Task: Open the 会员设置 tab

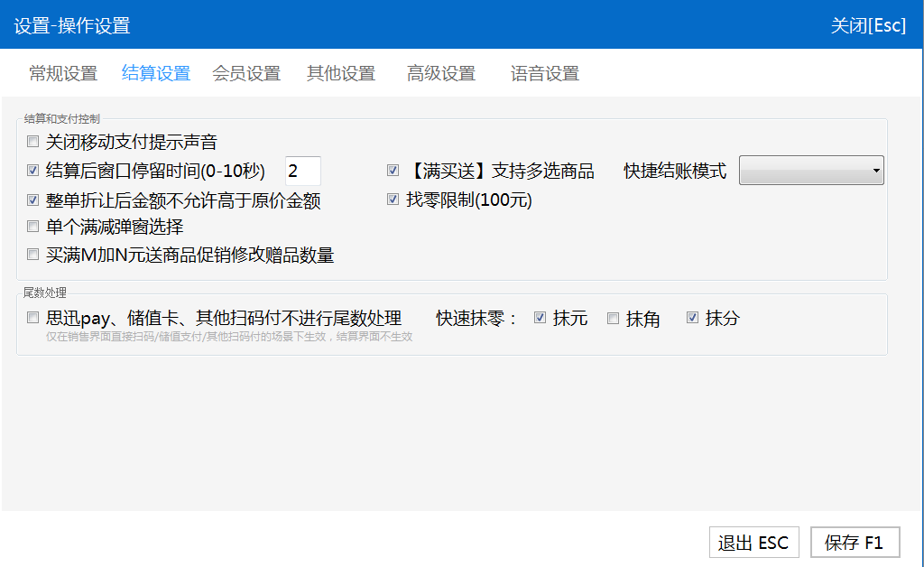Action: tap(246, 74)
